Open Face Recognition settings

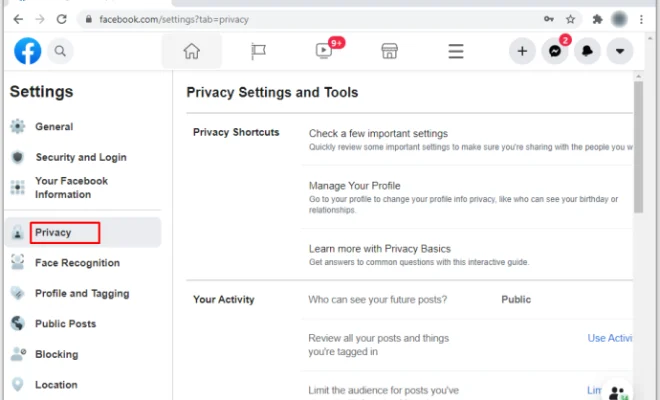tap(77, 263)
